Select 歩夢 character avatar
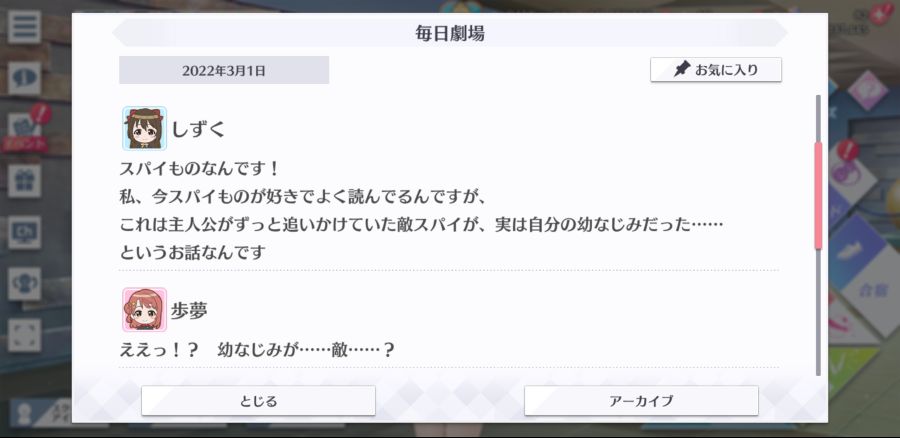900x438 pixels. point(145,310)
